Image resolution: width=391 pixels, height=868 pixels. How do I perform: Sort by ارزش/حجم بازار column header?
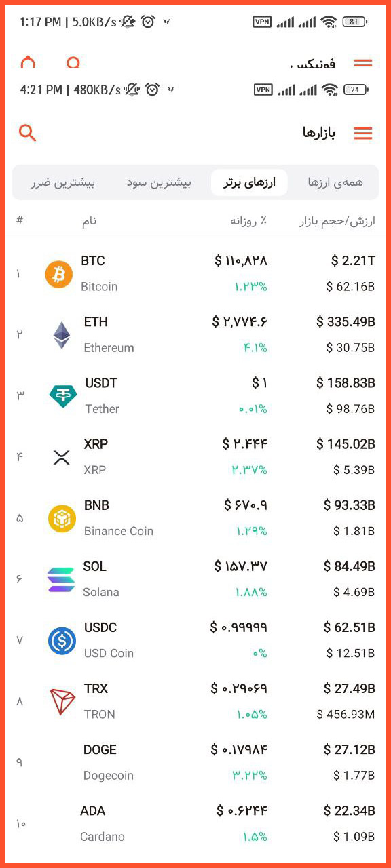tap(337, 221)
